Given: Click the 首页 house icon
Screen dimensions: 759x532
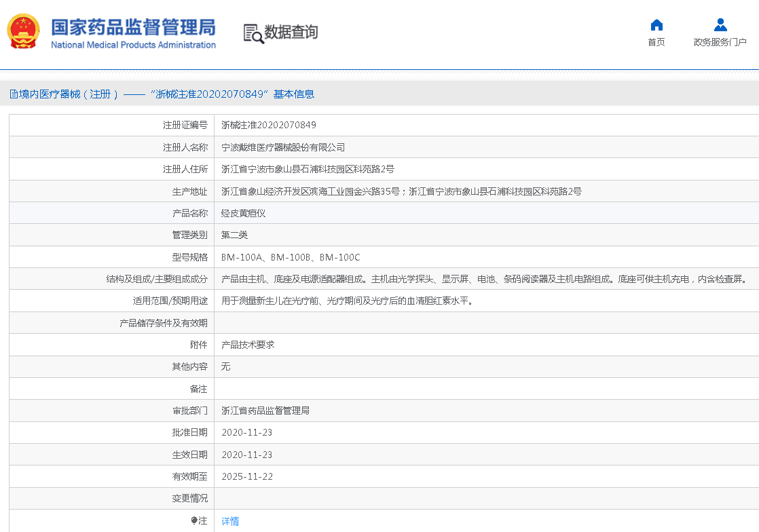Looking at the screenshot, I should tap(656, 25).
